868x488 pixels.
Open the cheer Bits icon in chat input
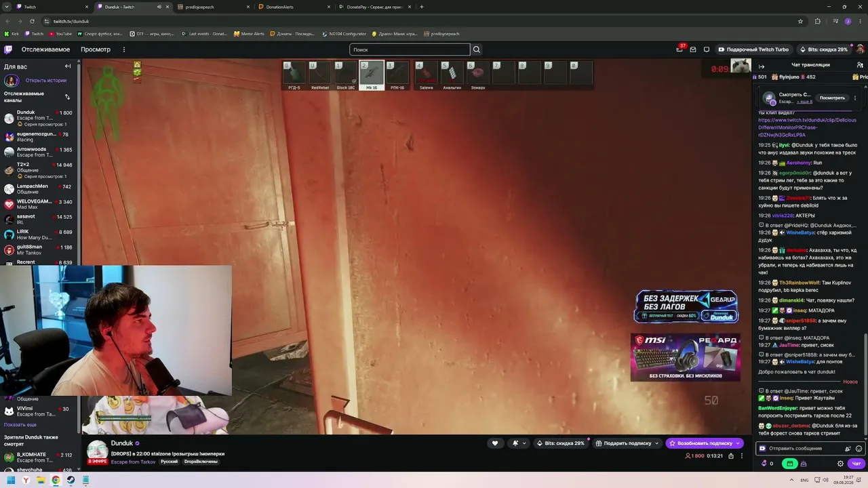coord(848,449)
